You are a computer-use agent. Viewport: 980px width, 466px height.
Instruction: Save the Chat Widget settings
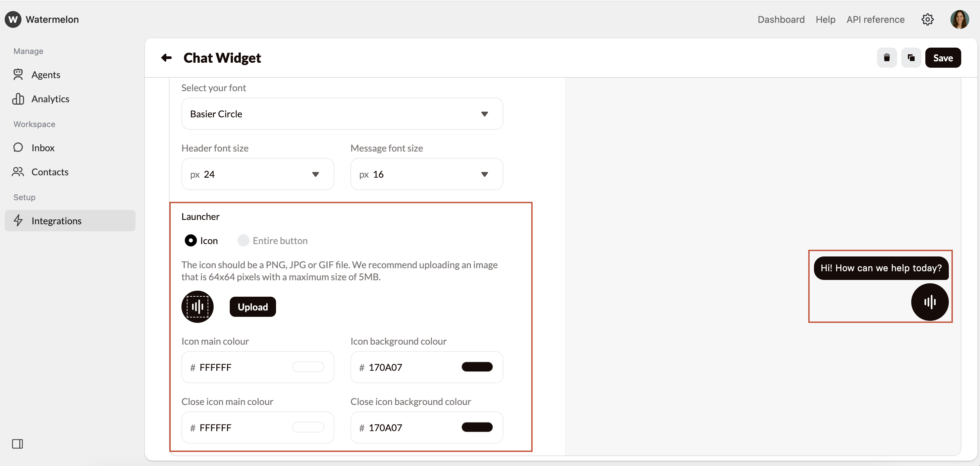(943, 57)
